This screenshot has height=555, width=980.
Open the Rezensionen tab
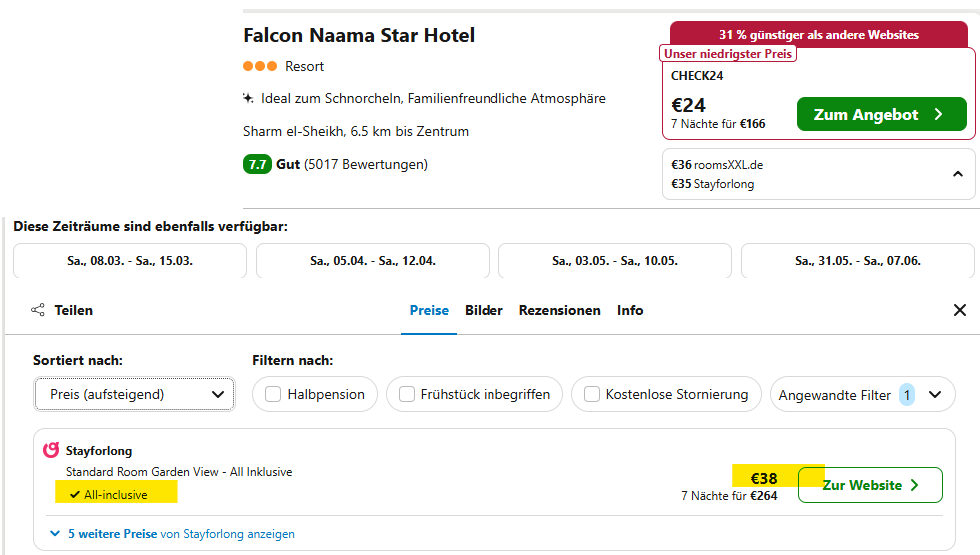click(x=560, y=310)
